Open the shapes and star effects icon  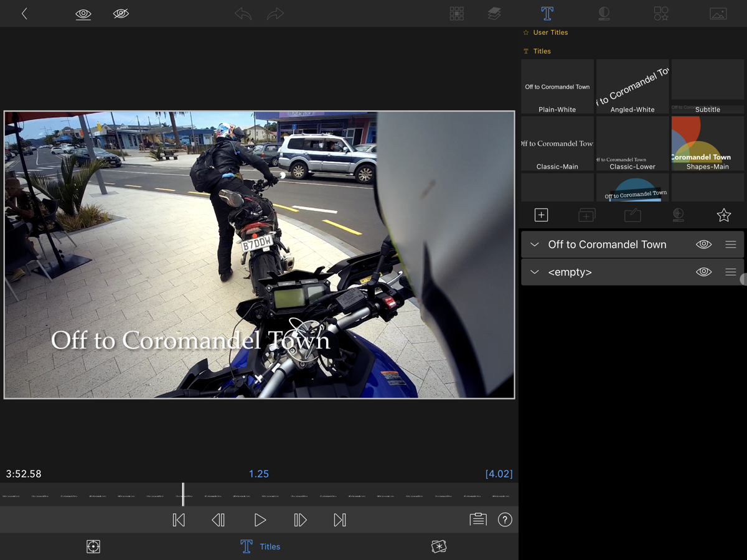[x=661, y=14]
